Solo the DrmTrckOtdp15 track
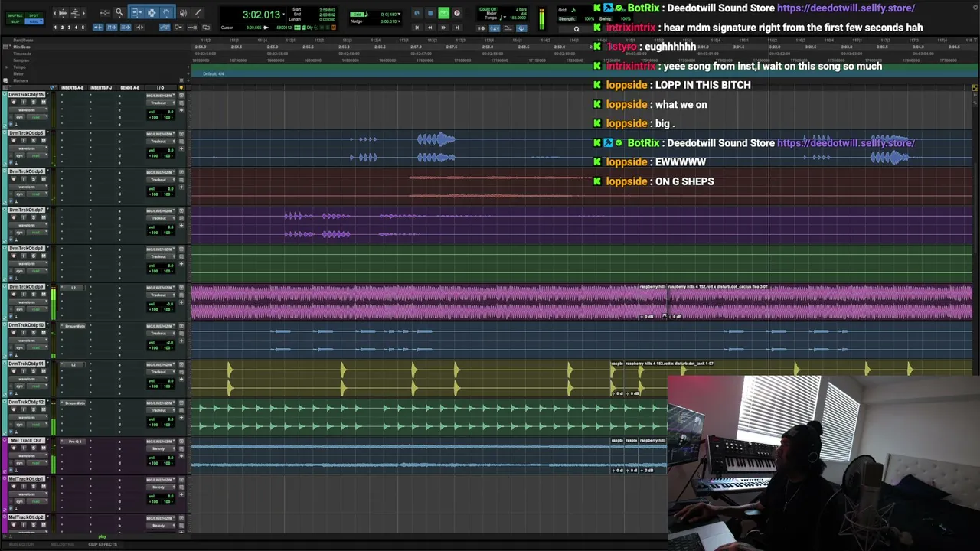 pos(34,102)
